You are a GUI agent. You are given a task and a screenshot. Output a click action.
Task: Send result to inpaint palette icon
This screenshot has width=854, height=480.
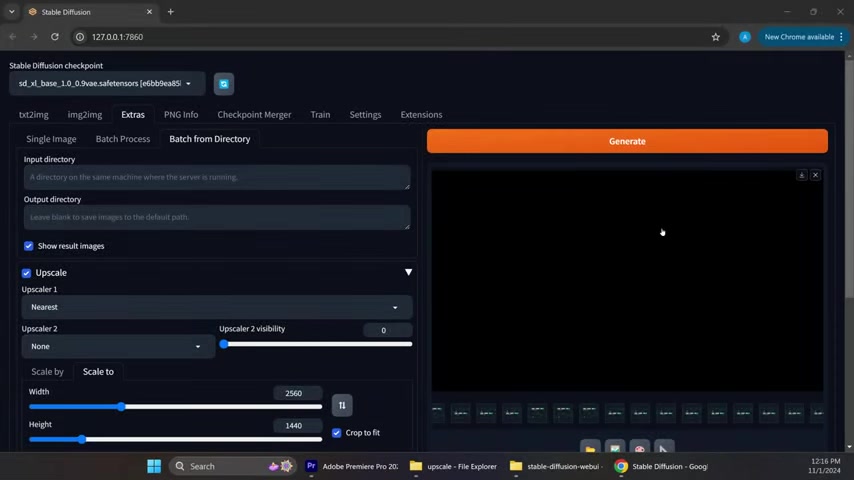pos(640,448)
